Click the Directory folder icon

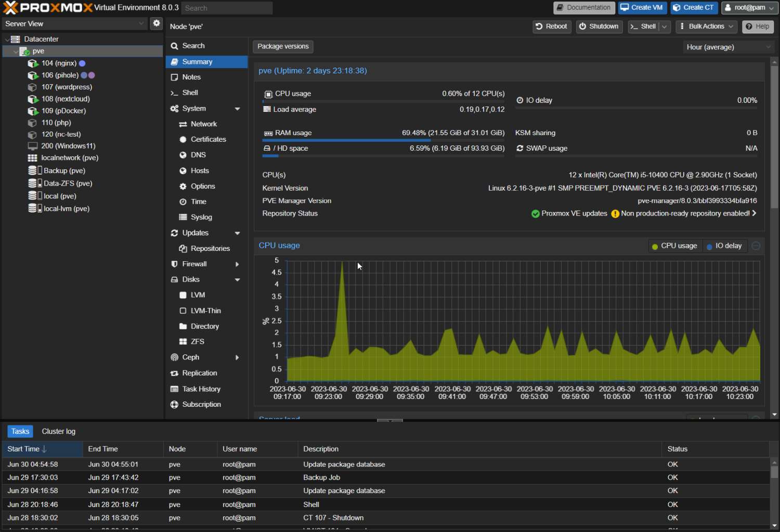point(183,326)
